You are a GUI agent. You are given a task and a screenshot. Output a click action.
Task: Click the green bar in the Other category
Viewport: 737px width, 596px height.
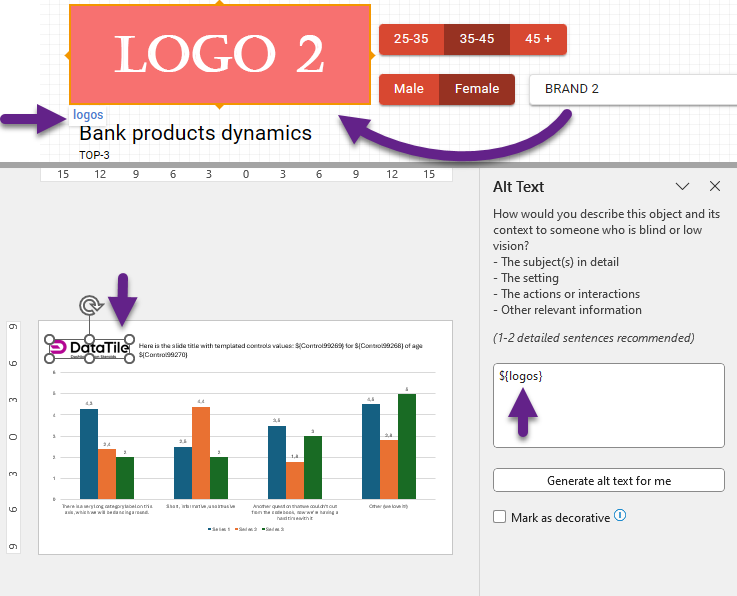(406, 446)
